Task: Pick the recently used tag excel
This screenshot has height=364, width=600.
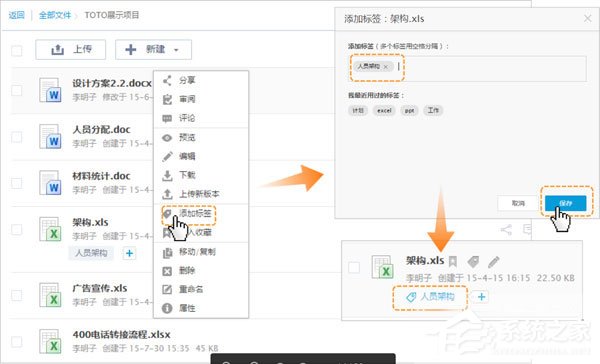Action: [384, 111]
